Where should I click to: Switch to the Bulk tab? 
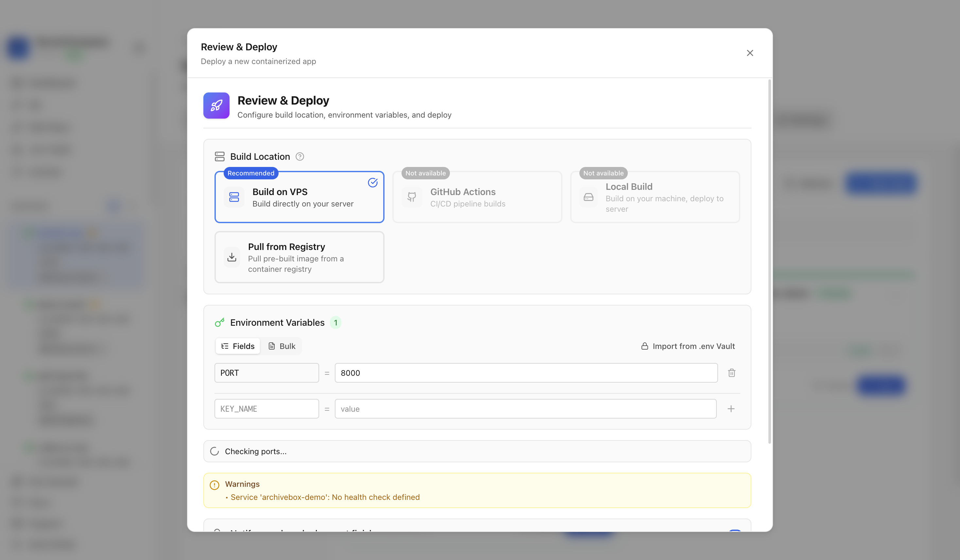coord(282,346)
